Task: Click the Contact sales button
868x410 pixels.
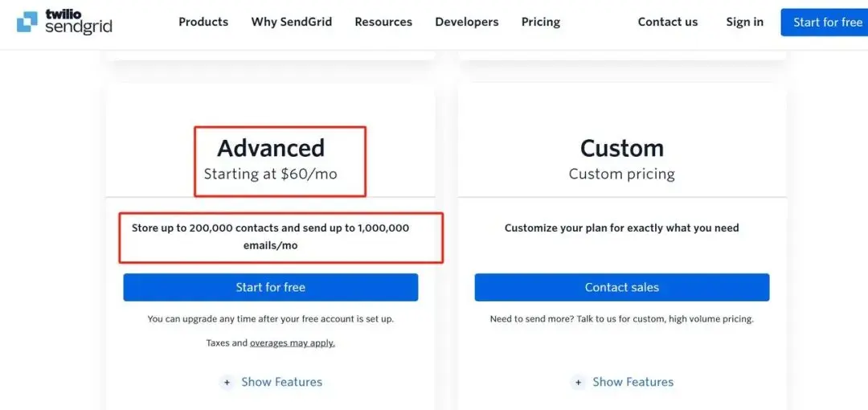Action: click(621, 287)
